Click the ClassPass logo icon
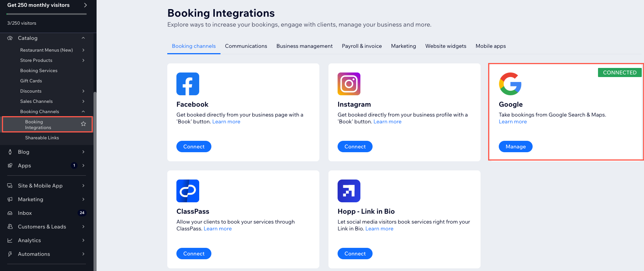Image resolution: width=644 pixels, height=271 pixels. 188,191
